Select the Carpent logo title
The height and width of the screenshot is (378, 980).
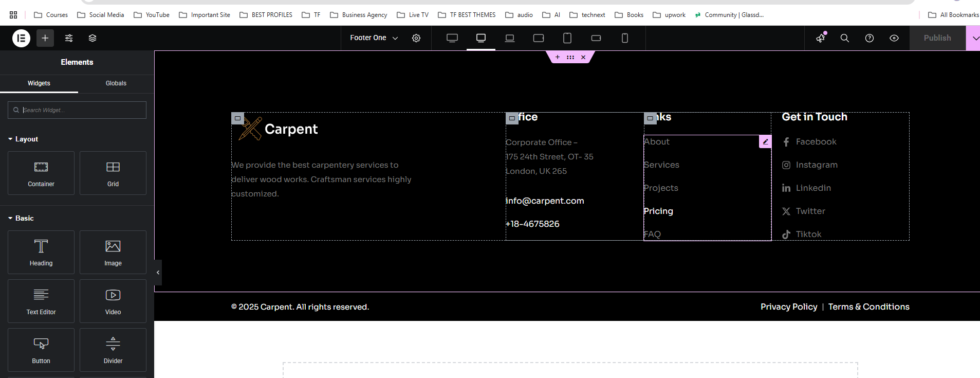(x=291, y=129)
